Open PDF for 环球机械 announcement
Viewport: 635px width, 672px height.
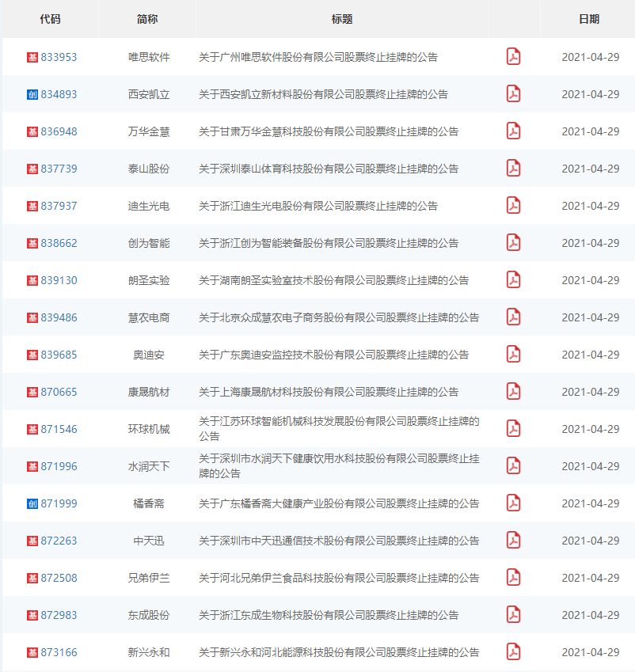tap(513, 429)
